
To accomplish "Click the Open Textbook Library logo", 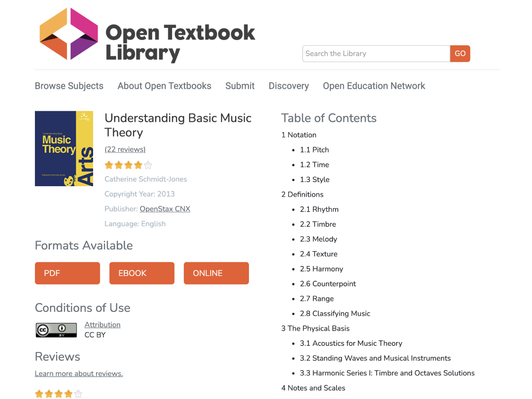I will [147, 36].
